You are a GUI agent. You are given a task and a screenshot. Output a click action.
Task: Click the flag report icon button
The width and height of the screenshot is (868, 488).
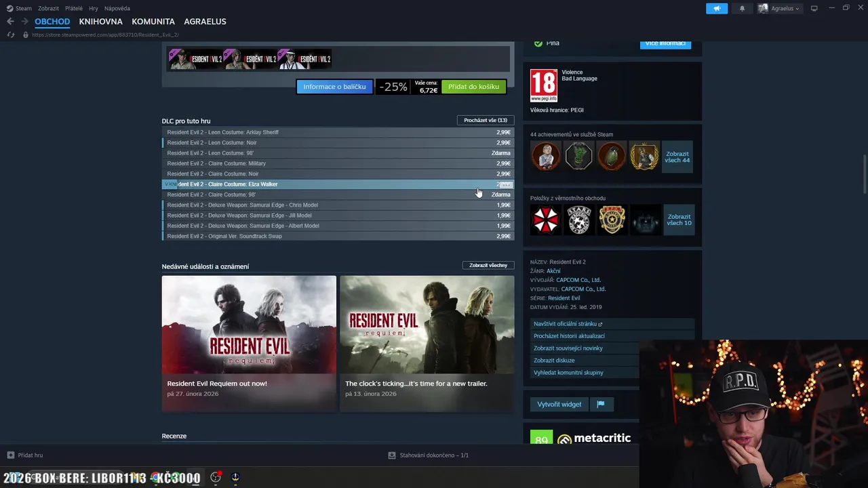[x=601, y=404]
